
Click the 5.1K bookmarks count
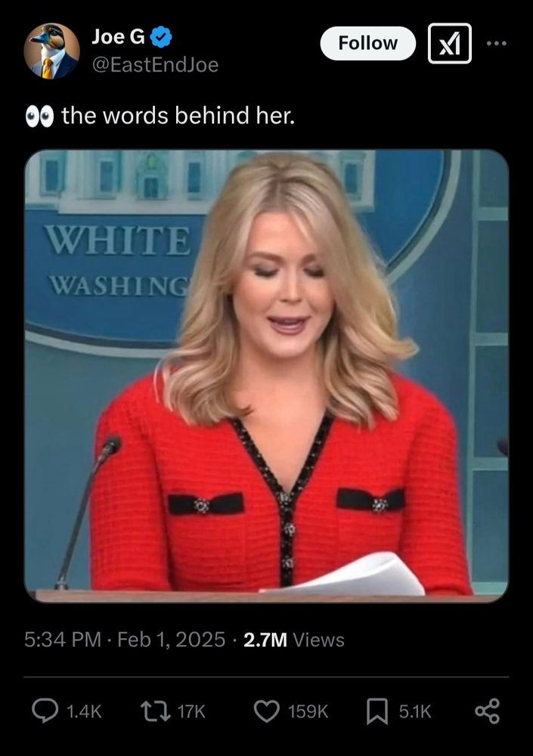point(415,711)
